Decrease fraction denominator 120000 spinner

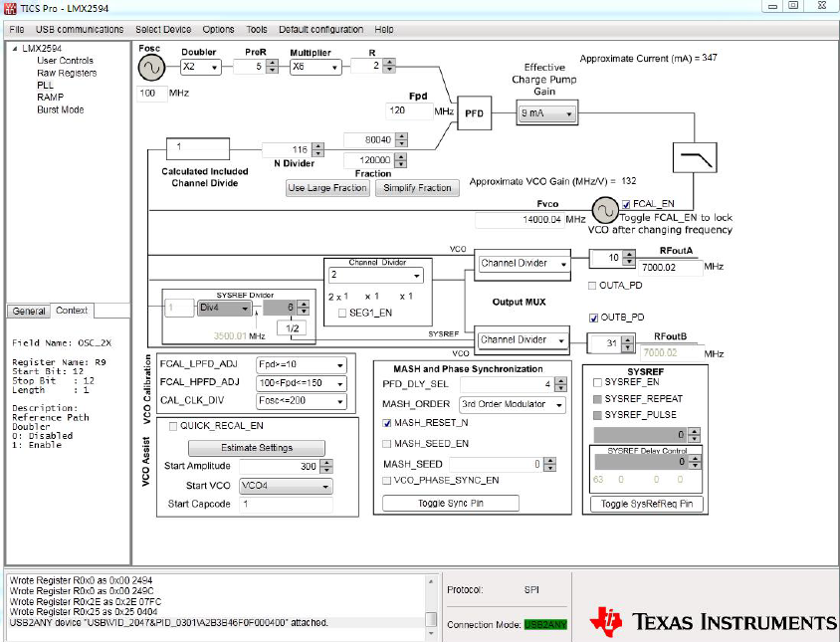401,163
